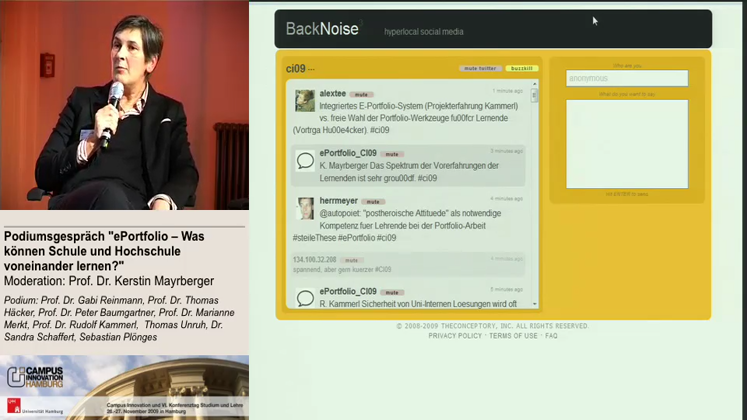
Task: Mute user alextee
Action: pos(361,94)
